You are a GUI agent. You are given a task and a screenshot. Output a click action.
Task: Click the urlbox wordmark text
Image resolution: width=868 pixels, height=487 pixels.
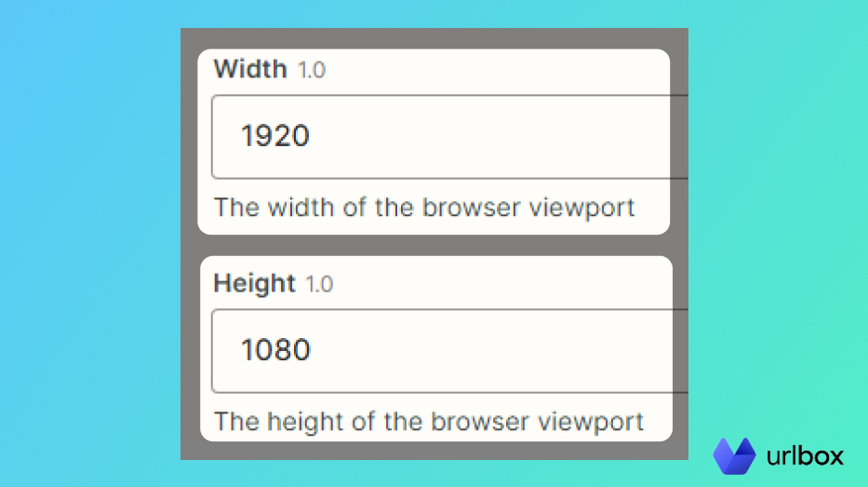tap(806, 456)
